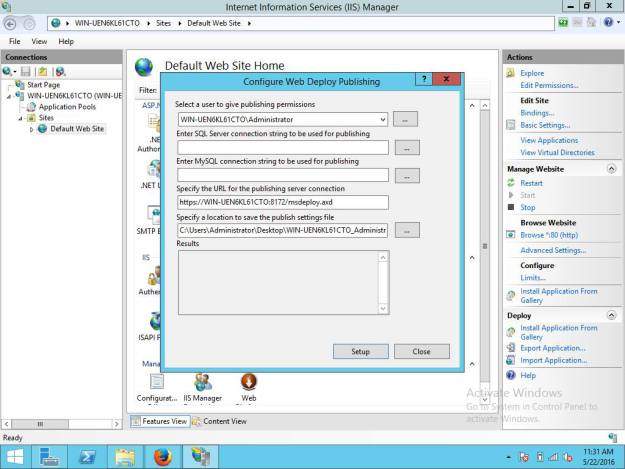This screenshot has height=469, width=625.
Task: Click the Windows Start button
Action: click(x=15, y=457)
